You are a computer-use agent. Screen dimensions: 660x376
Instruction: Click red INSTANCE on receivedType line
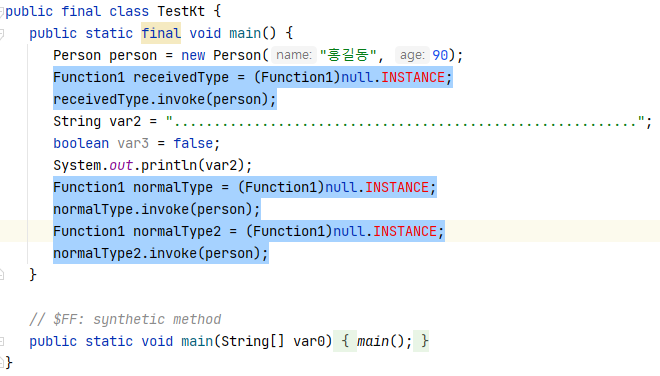(413, 77)
